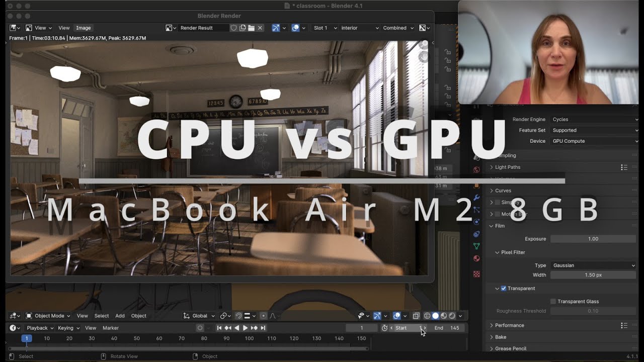Unlink Render Result image with the X icon
The image size is (644, 362).
coord(260,28)
